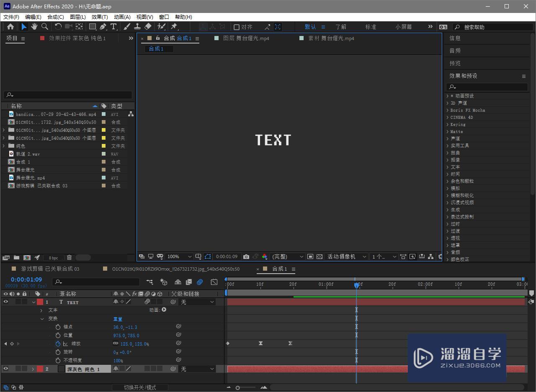Select the Type (T) tool

pos(113,27)
